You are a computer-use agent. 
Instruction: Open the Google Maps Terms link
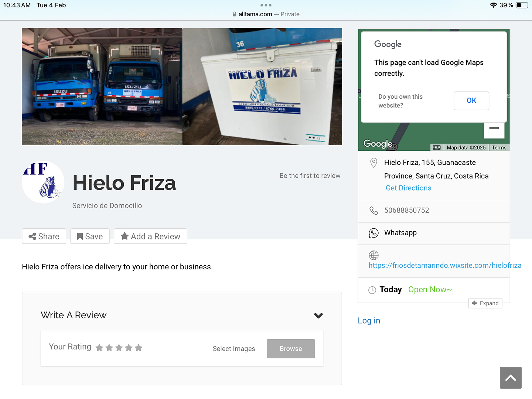tap(499, 147)
